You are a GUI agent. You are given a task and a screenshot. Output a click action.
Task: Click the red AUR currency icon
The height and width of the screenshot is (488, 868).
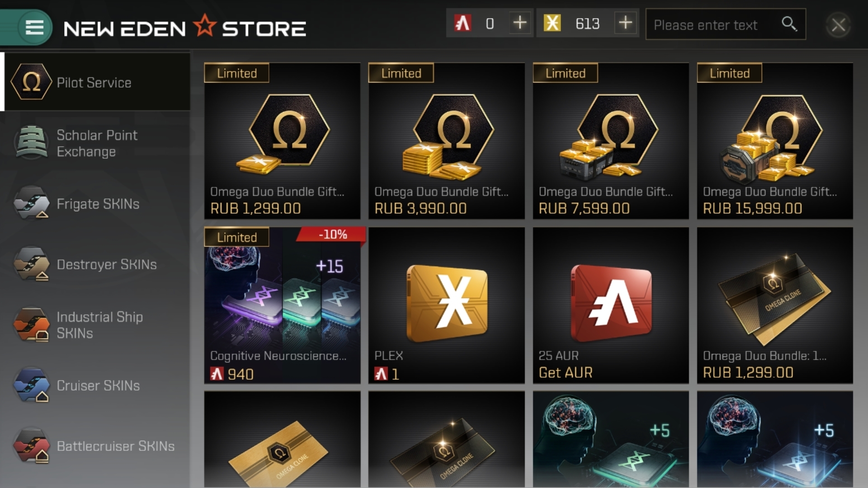click(462, 23)
